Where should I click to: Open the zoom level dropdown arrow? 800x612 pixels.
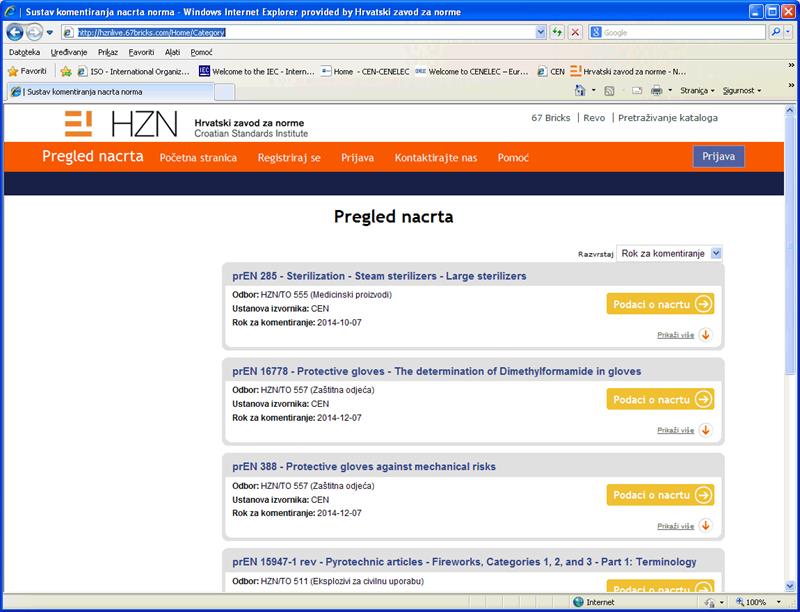778,602
